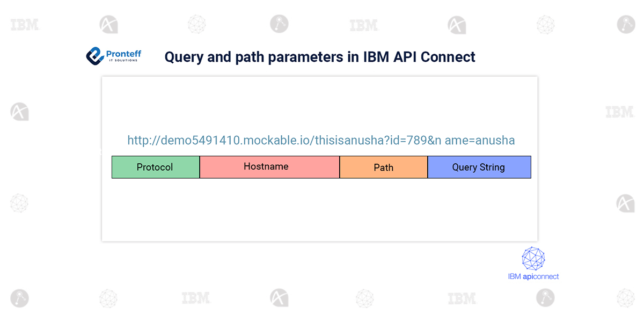Click the avatar 'A' watermark on left edge
644x322 pixels.
[x=19, y=112]
